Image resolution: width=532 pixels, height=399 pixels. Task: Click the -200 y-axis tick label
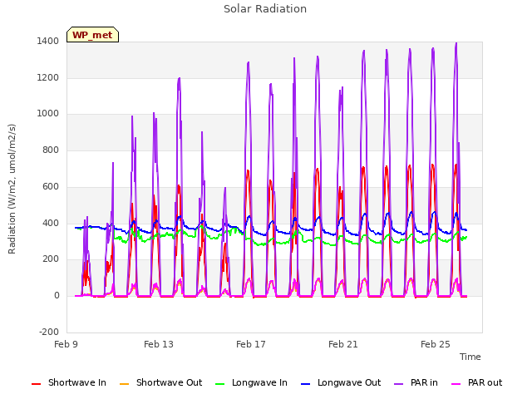(49, 332)
